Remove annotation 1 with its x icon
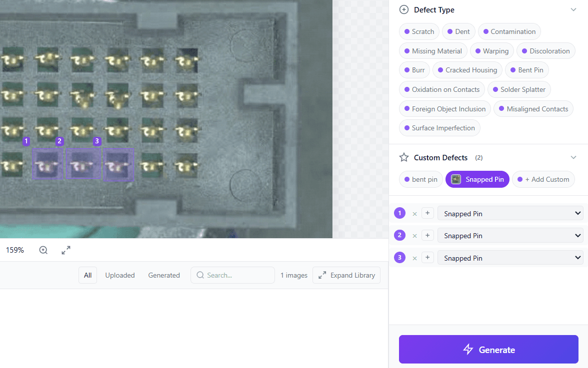The height and width of the screenshot is (368, 588). [x=414, y=214]
